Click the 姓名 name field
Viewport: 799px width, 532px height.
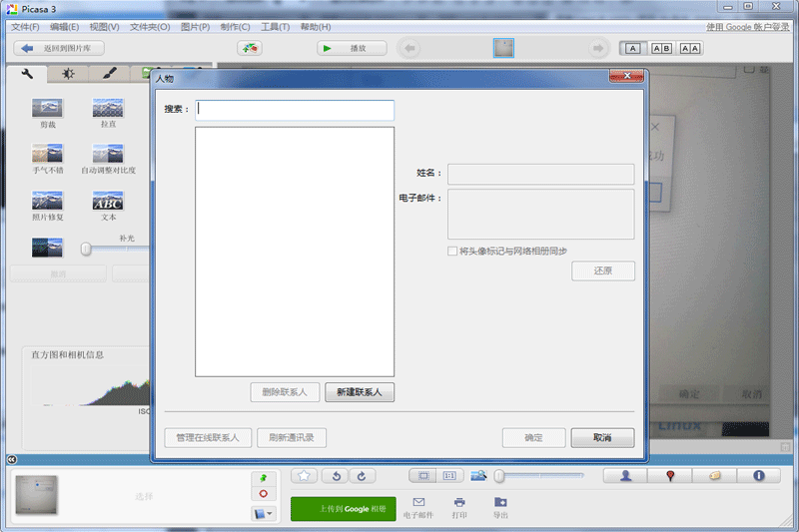(x=540, y=174)
